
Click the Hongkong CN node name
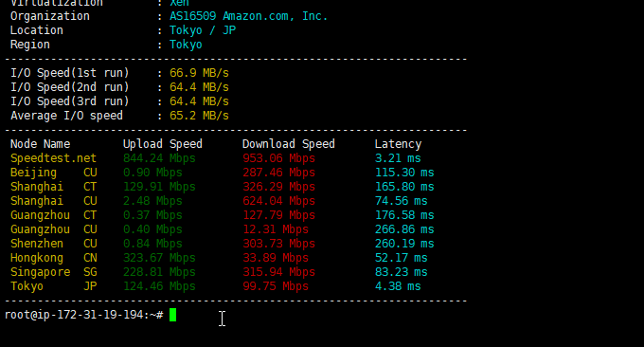[x=53, y=258]
